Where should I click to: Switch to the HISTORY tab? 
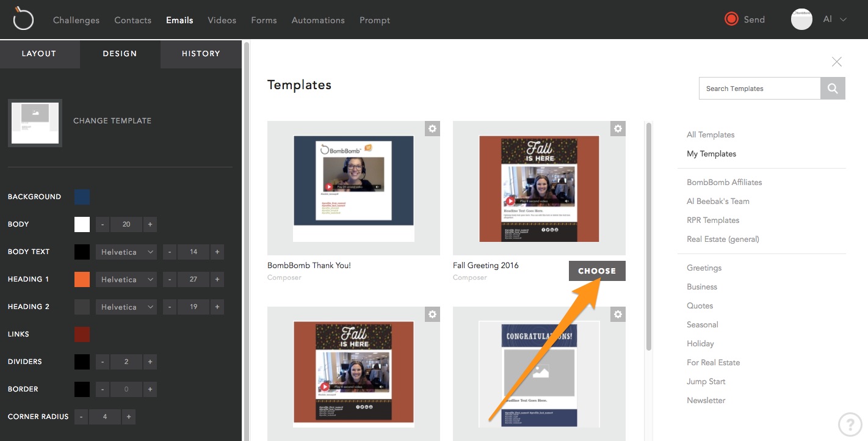201,54
